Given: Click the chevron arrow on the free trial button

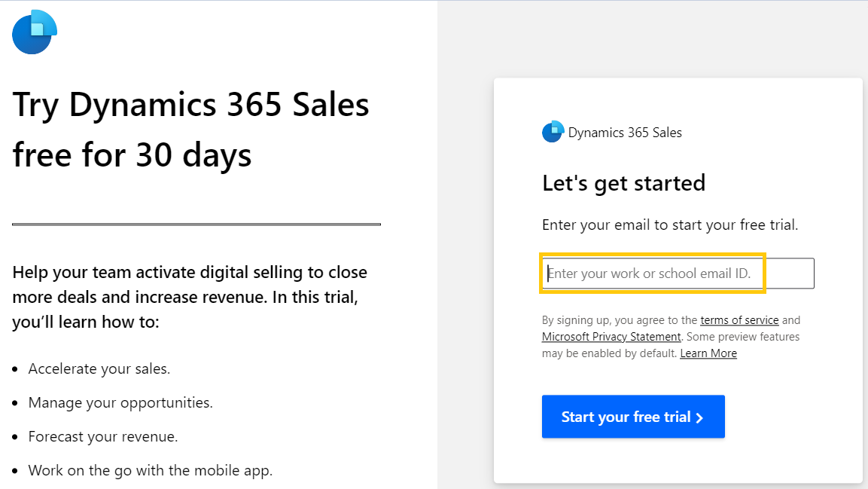Looking at the screenshot, I should click(699, 417).
